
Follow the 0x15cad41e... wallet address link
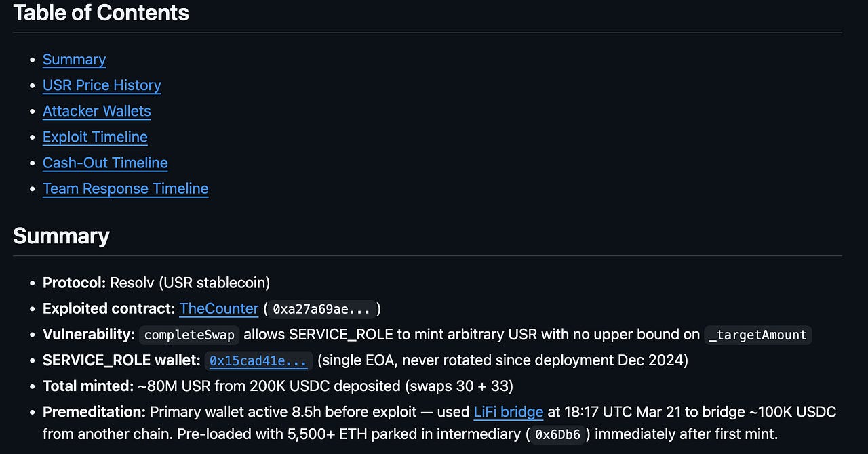tap(258, 360)
